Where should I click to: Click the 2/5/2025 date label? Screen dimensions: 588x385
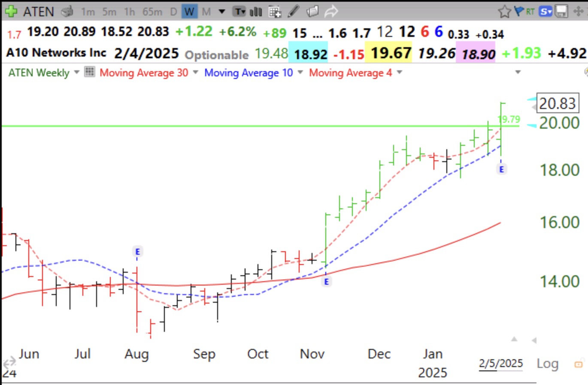point(500,363)
